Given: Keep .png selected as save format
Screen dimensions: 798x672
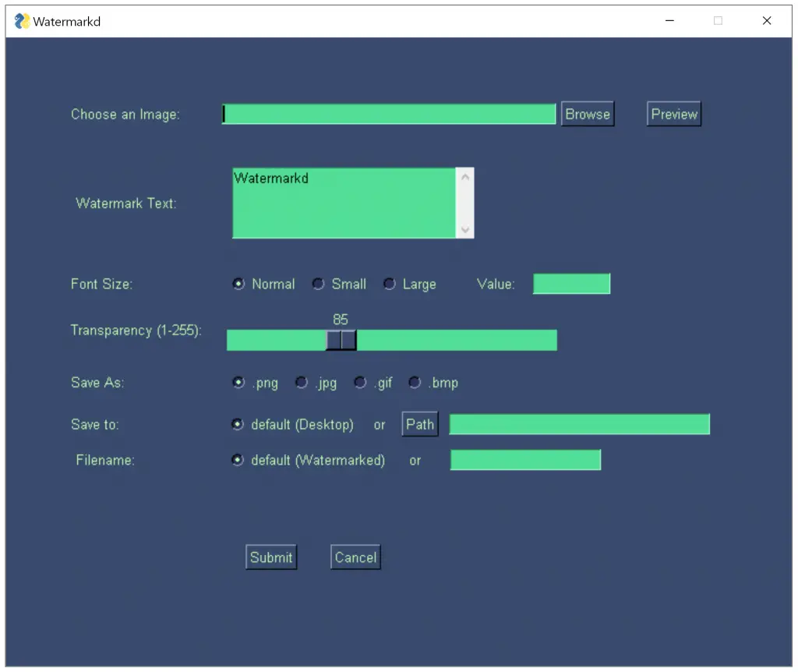Looking at the screenshot, I should click(x=238, y=383).
